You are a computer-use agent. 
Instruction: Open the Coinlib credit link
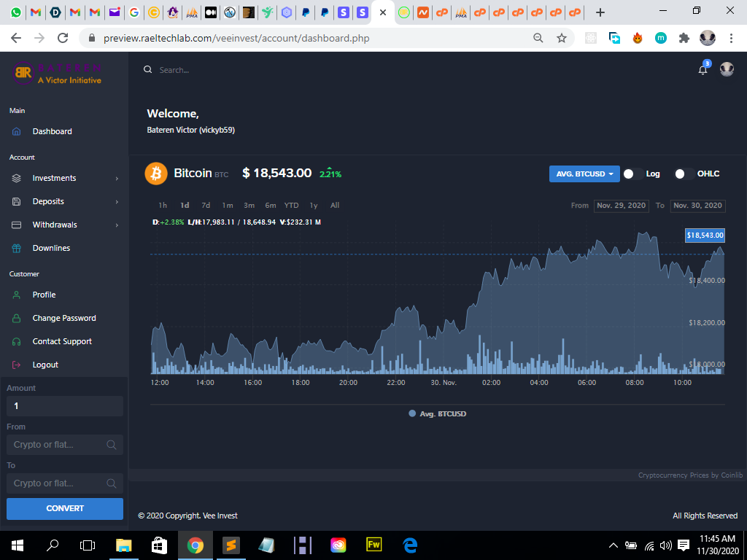click(690, 475)
